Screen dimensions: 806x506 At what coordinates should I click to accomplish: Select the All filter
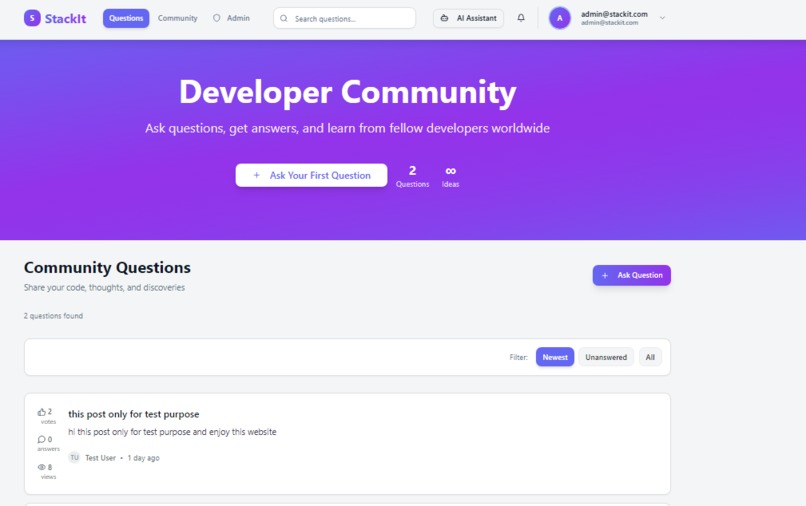(x=650, y=357)
